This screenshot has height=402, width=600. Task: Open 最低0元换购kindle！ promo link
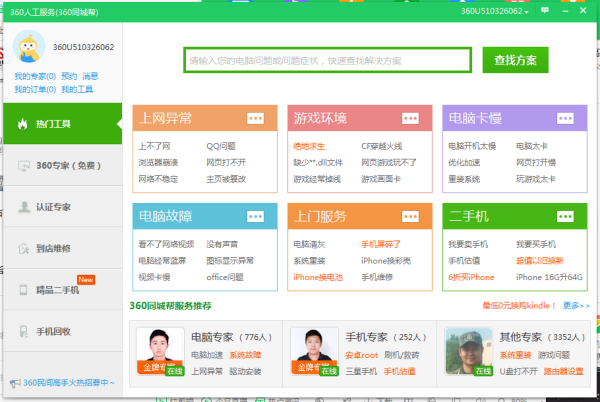pyautogui.click(x=518, y=306)
